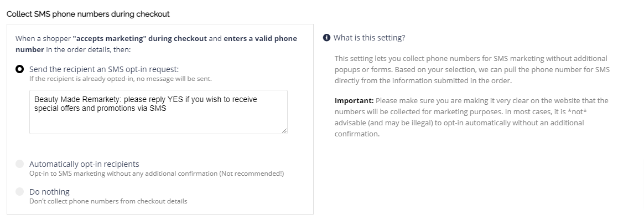Click the info icon beside What is this setting

[x=326, y=38]
